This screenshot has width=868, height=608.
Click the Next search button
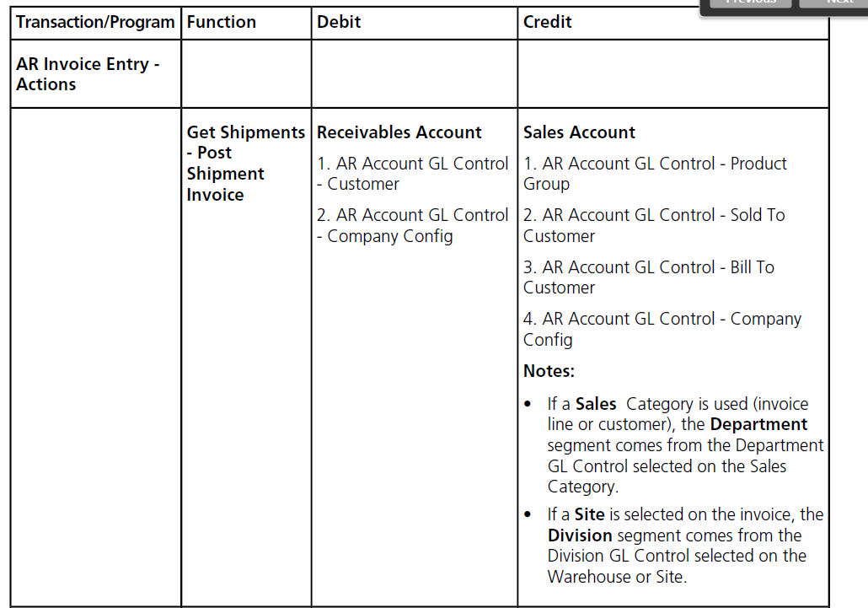click(835, 3)
